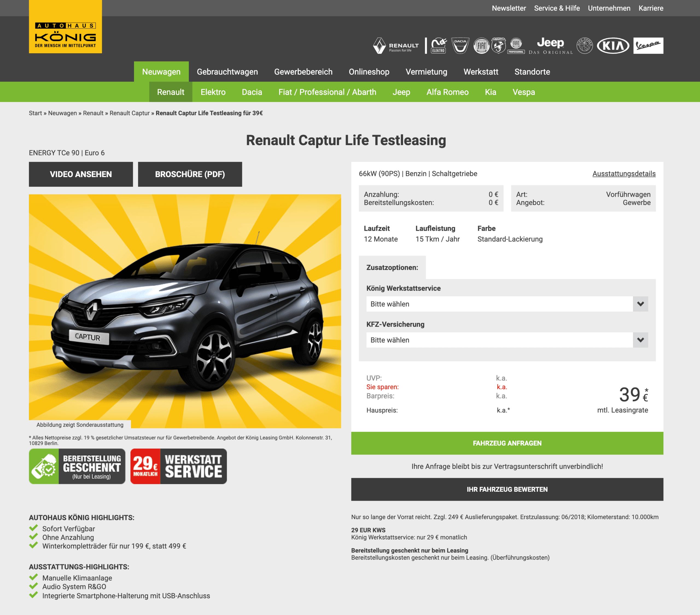Open Onlineshop menu item
Viewport: 700px width, 615px height.
[369, 72]
